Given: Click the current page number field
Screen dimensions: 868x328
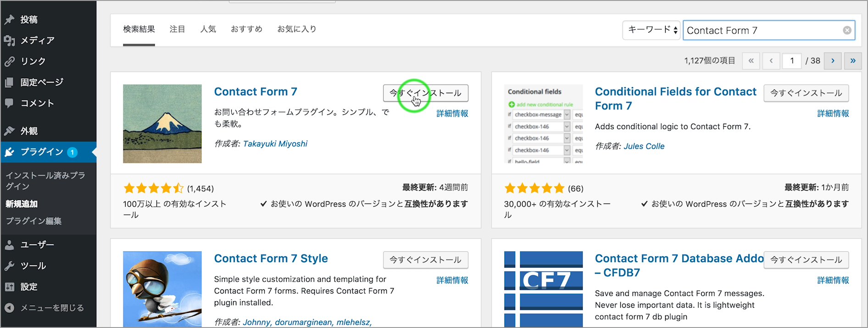Looking at the screenshot, I should pos(792,61).
